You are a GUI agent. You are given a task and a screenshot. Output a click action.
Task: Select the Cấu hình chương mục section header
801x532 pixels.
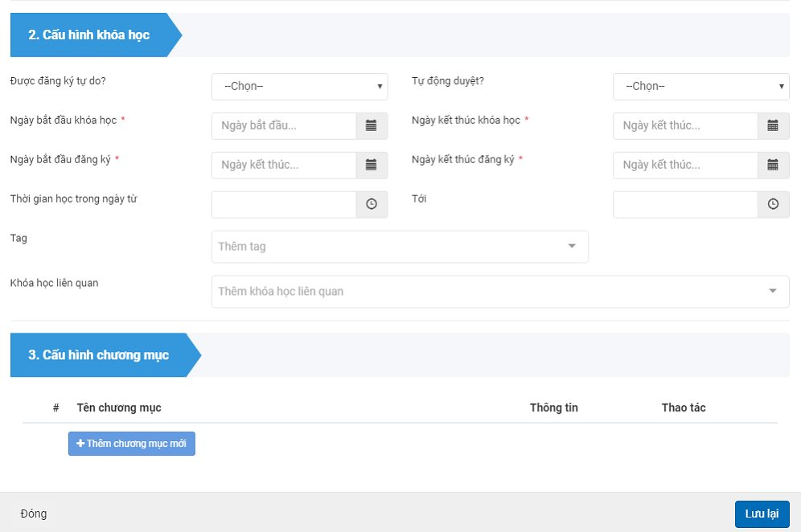99,355
